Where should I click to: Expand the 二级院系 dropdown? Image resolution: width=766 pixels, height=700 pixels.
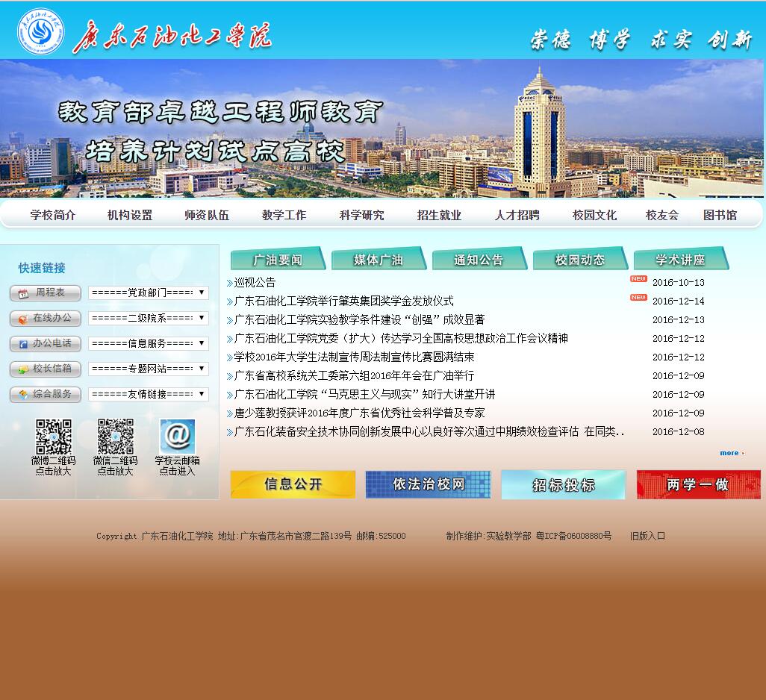pos(149,318)
